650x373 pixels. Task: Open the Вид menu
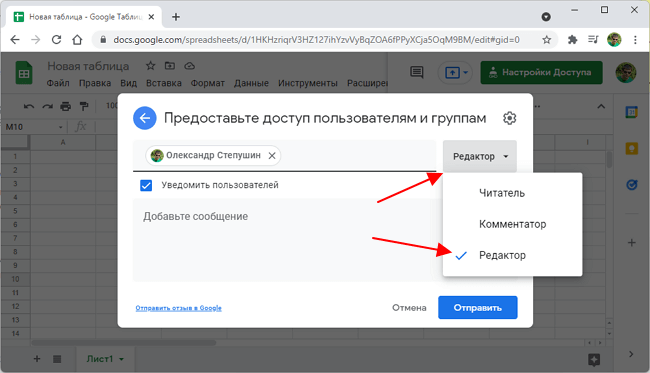pyautogui.click(x=129, y=83)
